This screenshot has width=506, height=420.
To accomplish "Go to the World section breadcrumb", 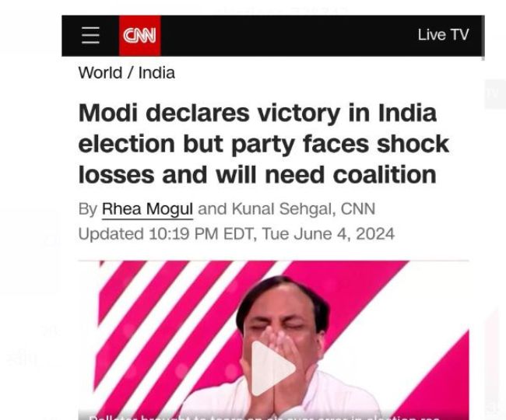I will [x=100, y=73].
